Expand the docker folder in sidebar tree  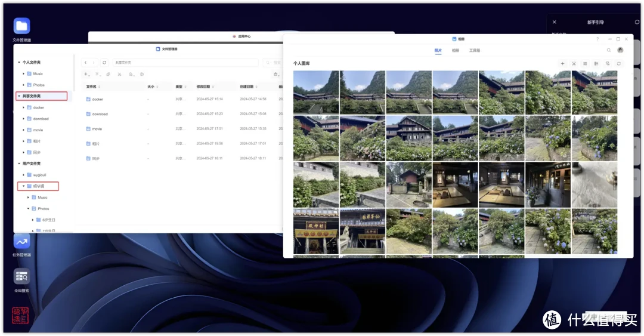coord(24,107)
